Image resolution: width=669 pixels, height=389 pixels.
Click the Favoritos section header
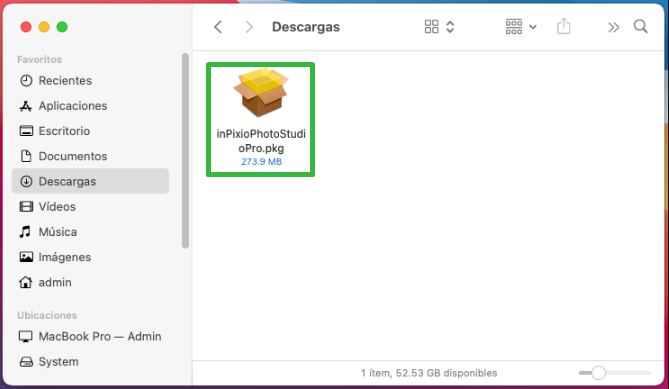point(39,59)
